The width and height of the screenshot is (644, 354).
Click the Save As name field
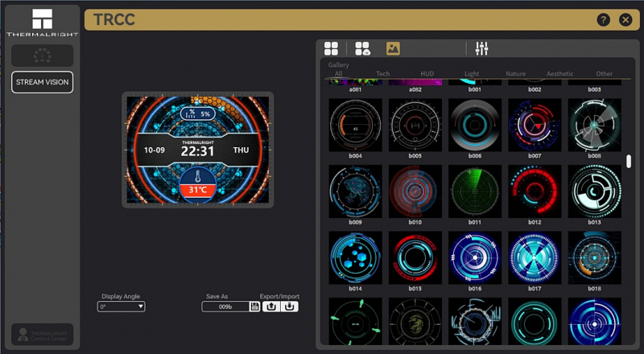point(225,307)
